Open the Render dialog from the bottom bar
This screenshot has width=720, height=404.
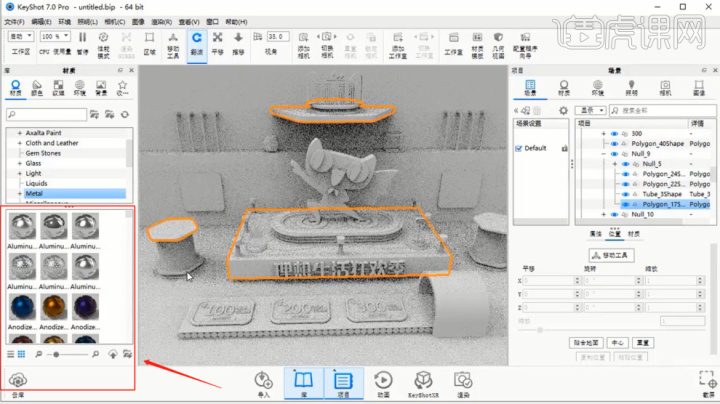click(463, 384)
